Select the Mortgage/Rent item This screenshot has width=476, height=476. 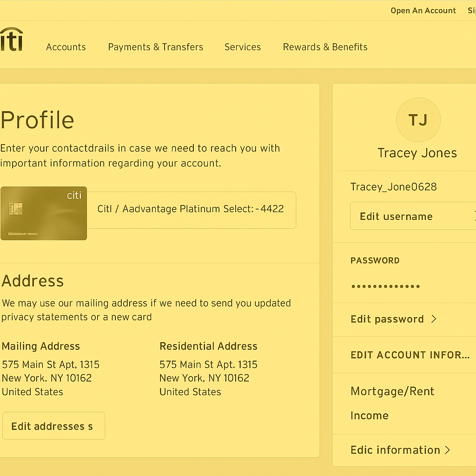392,391
